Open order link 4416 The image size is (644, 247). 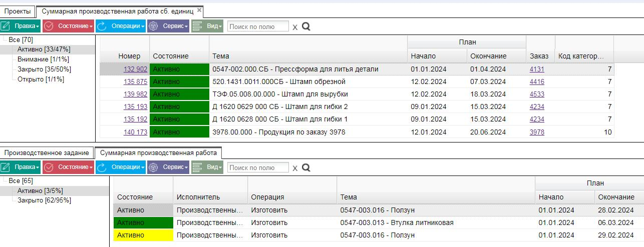click(x=537, y=82)
